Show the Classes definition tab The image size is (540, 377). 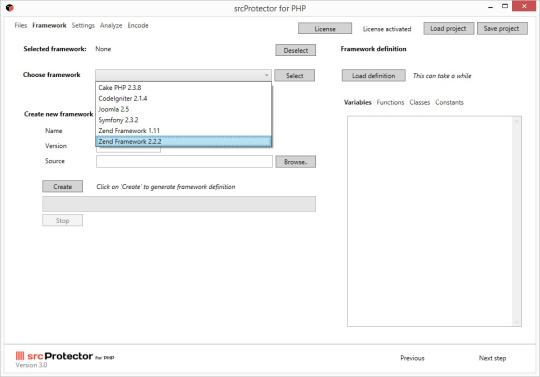pyautogui.click(x=419, y=102)
